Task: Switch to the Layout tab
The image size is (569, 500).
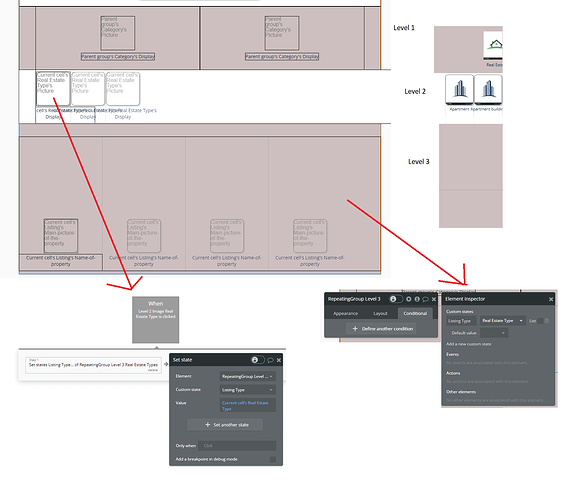Action: point(380,313)
